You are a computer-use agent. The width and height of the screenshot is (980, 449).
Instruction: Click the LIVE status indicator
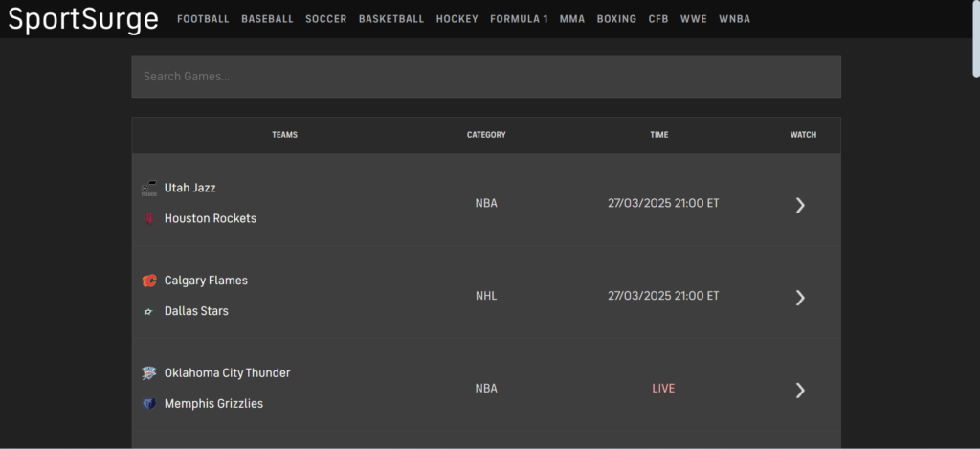tap(663, 389)
